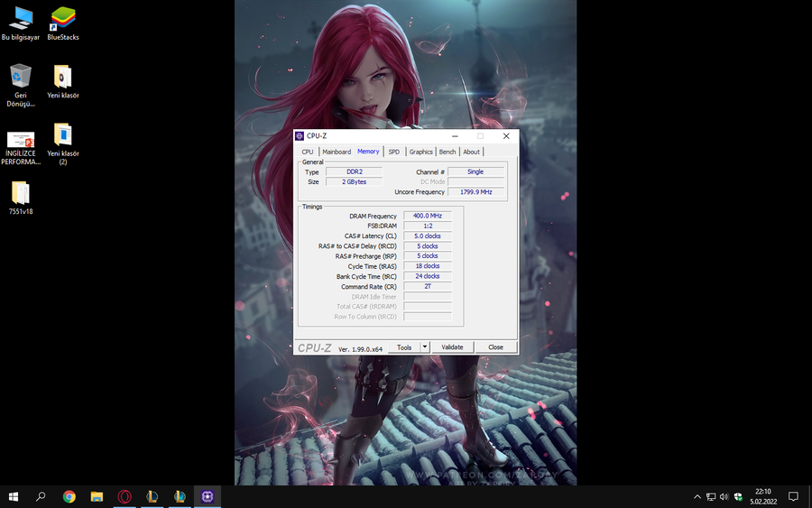The image size is (812, 508).
Task: Select the 7551v18 folder on desktop
Action: point(21,197)
